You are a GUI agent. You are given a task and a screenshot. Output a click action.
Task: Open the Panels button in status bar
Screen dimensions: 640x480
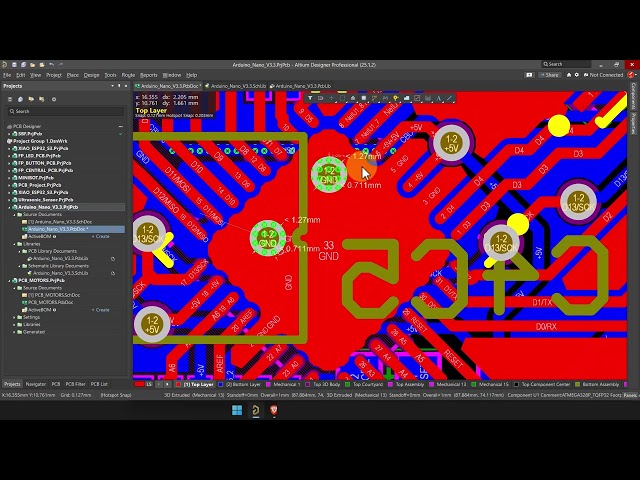point(630,395)
